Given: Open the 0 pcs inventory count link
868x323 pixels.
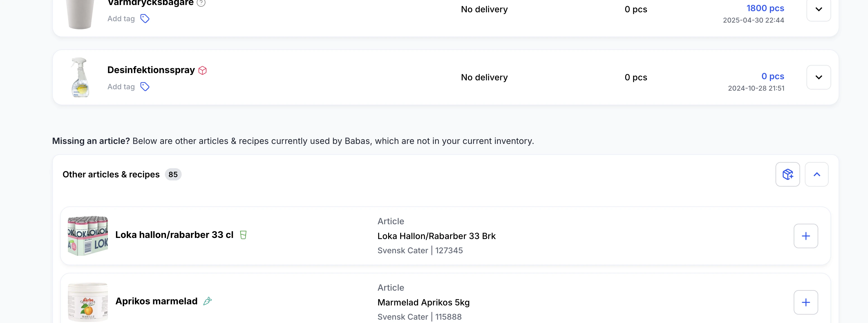Looking at the screenshot, I should click(773, 76).
